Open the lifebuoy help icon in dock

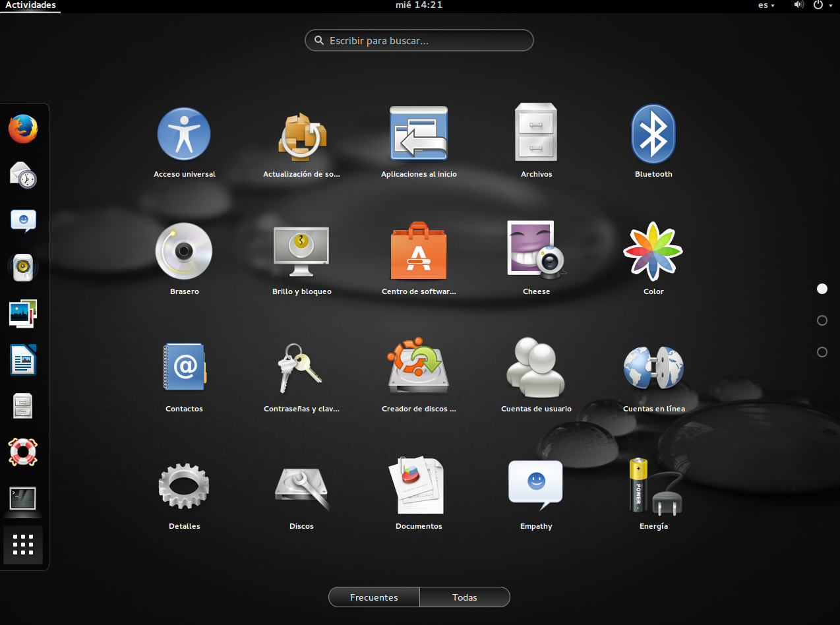pyautogui.click(x=23, y=452)
